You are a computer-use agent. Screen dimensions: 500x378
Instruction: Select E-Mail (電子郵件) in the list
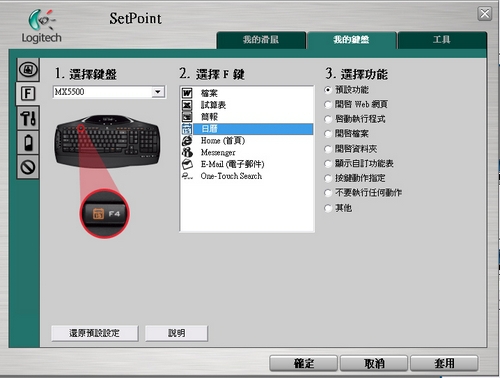click(x=232, y=164)
